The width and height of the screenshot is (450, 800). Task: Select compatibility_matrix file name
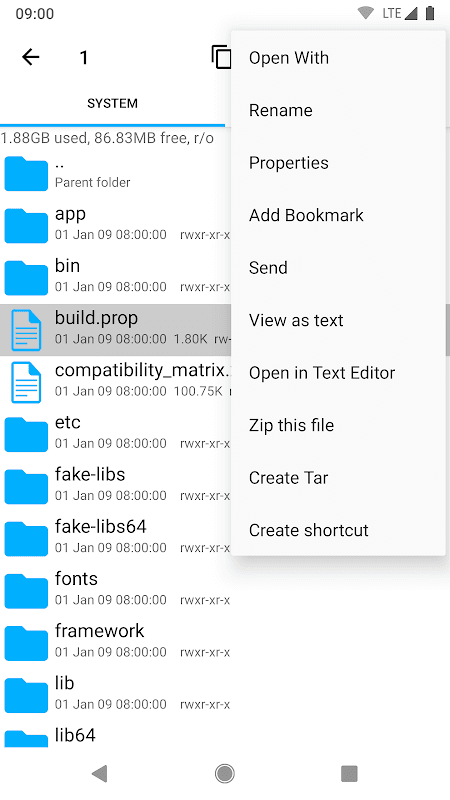[x=143, y=370]
